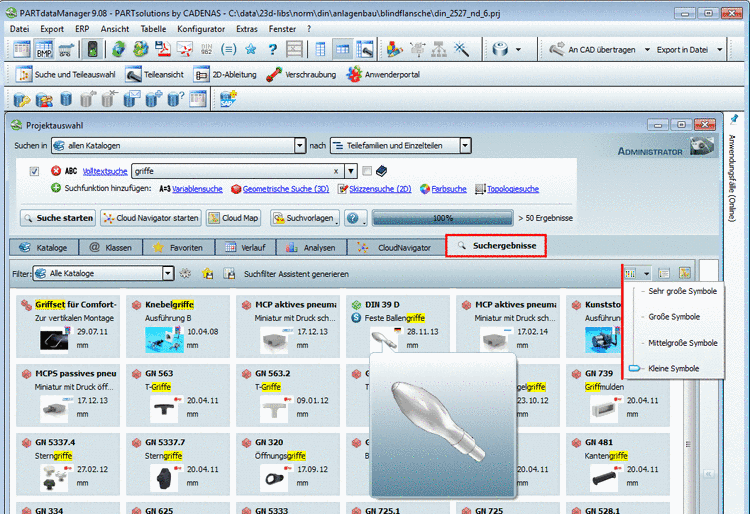The image size is (750, 514).
Task: Open Anwenderportal from toolbar
Action: tap(383, 75)
